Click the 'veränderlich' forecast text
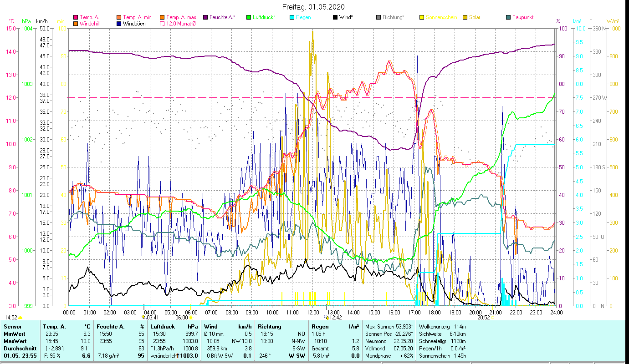The height and width of the screenshot is (364, 629). click(x=163, y=355)
